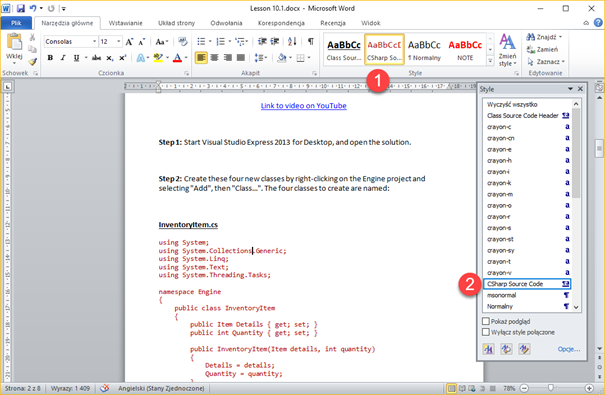Click the Bullets list icon
The height and width of the screenshot is (395, 605).
point(201,41)
